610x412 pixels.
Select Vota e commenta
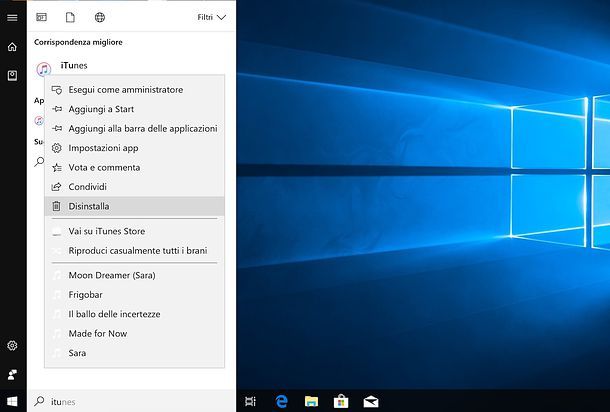point(134,167)
